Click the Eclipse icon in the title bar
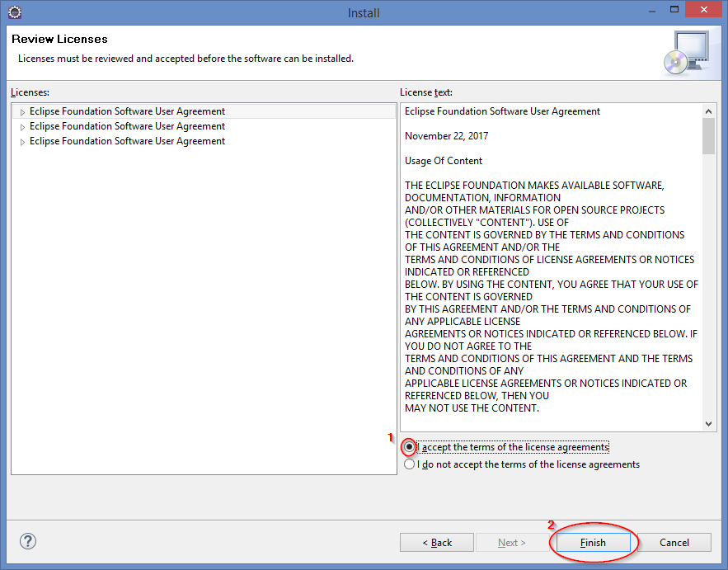728x570 pixels. coord(13,12)
